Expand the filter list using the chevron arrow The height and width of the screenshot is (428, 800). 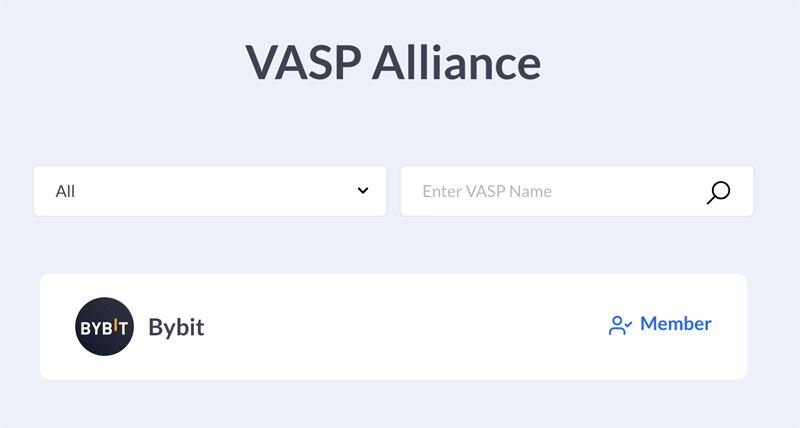point(363,190)
